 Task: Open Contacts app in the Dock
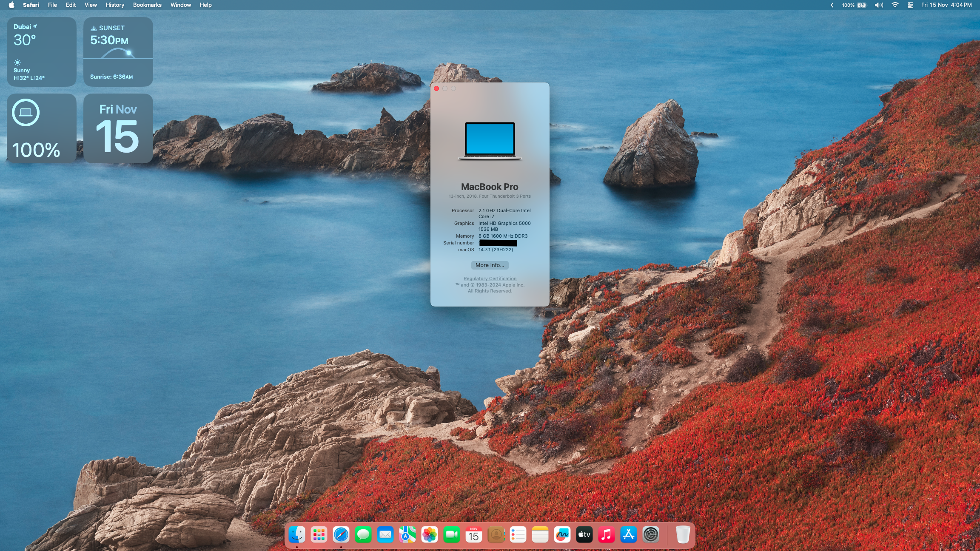click(x=496, y=534)
